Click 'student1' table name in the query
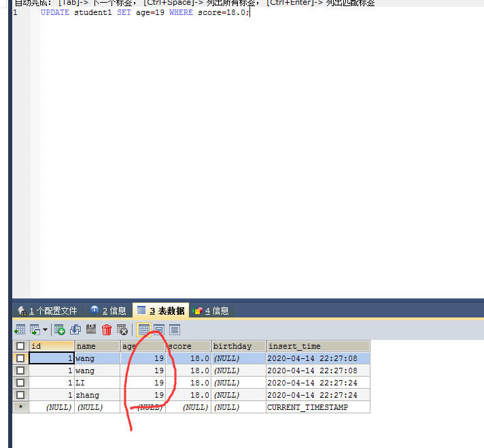Image resolution: width=484 pixels, height=448 pixels. (93, 12)
